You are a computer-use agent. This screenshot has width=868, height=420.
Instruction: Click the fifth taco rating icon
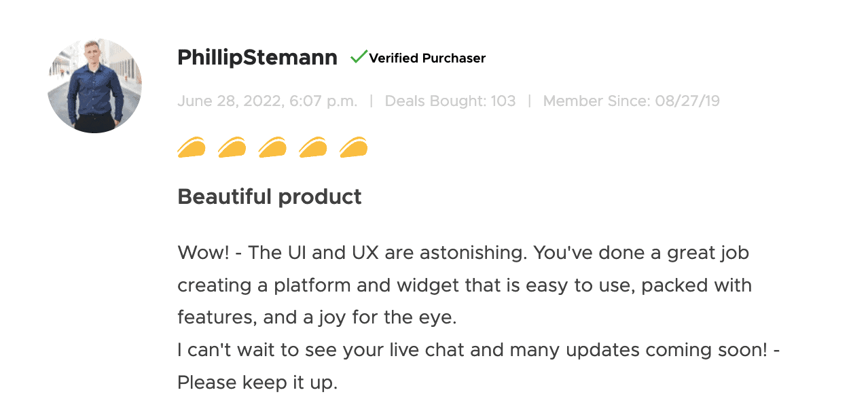point(353,147)
